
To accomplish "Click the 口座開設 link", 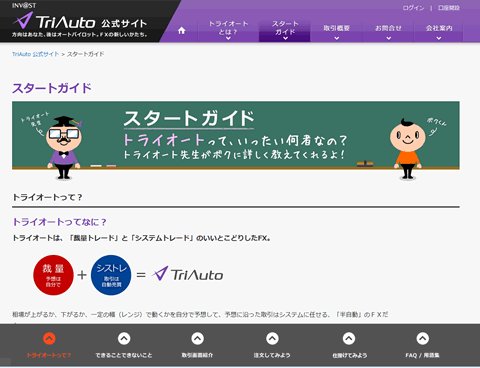I will pyautogui.click(x=449, y=8).
